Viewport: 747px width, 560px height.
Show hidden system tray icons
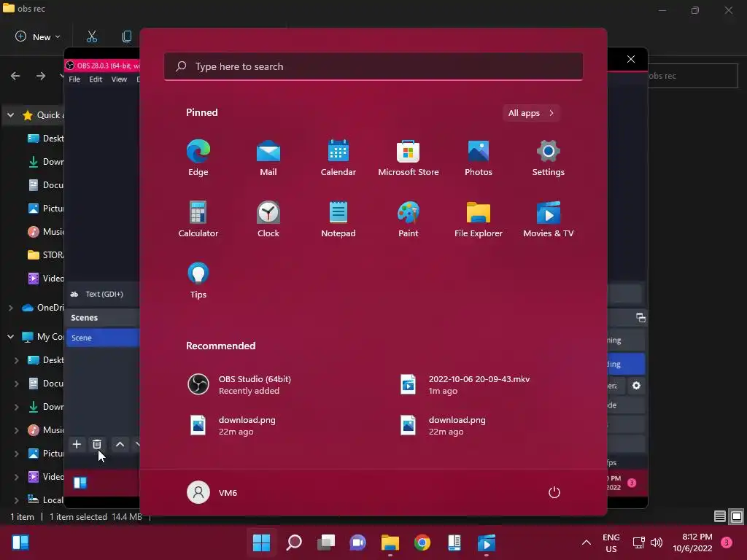(587, 542)
